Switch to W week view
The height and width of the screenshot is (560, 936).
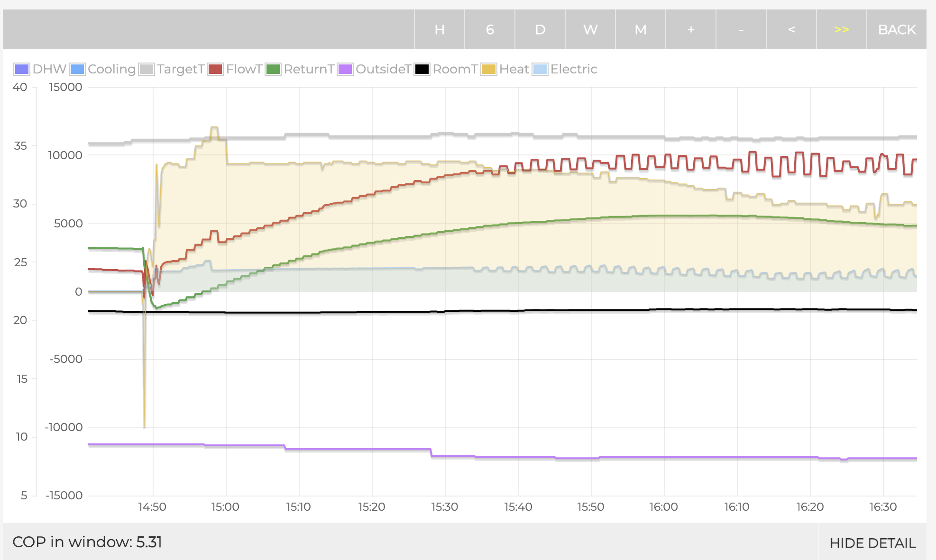590,29
